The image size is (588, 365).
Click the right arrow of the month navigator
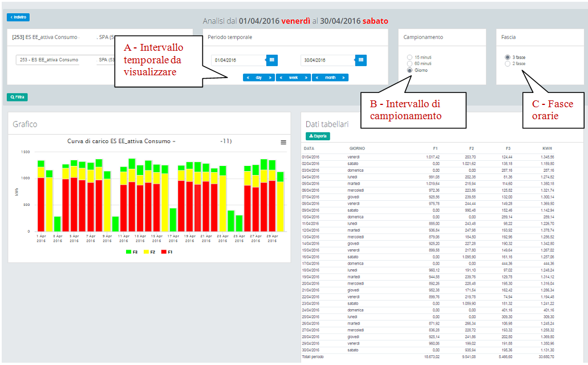coord(343,77)
